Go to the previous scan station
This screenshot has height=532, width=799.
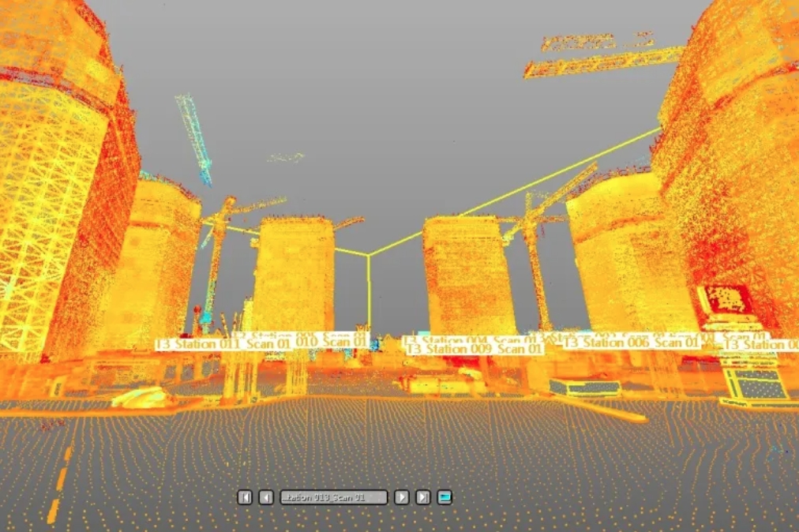click(x=266, y=497)
